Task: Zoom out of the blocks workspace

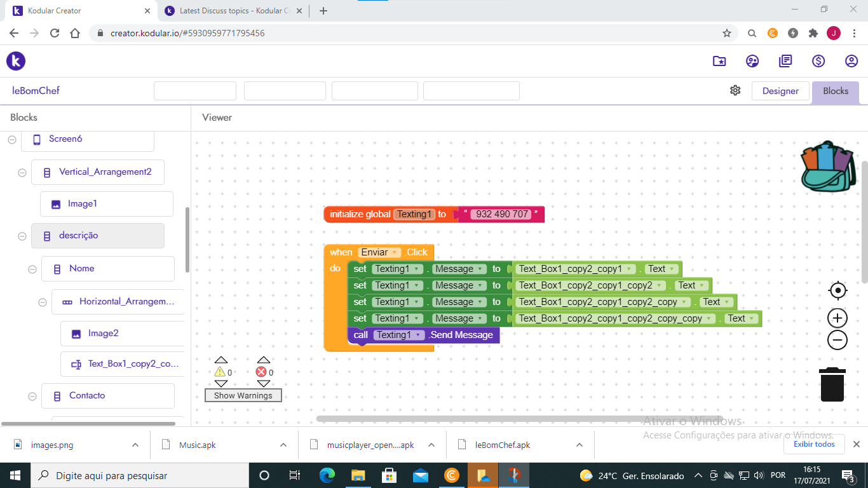Action: tap(837, 340)
